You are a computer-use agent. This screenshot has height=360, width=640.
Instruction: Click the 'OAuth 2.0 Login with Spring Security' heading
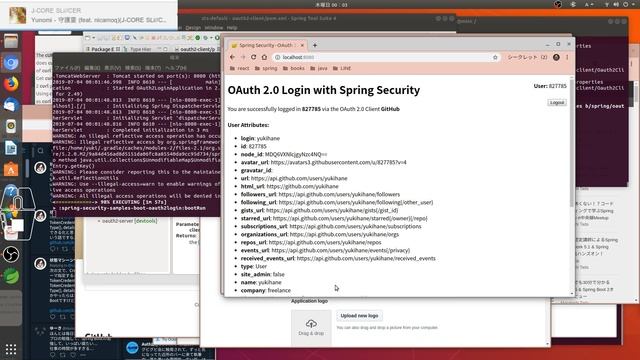tap(324, 90)
